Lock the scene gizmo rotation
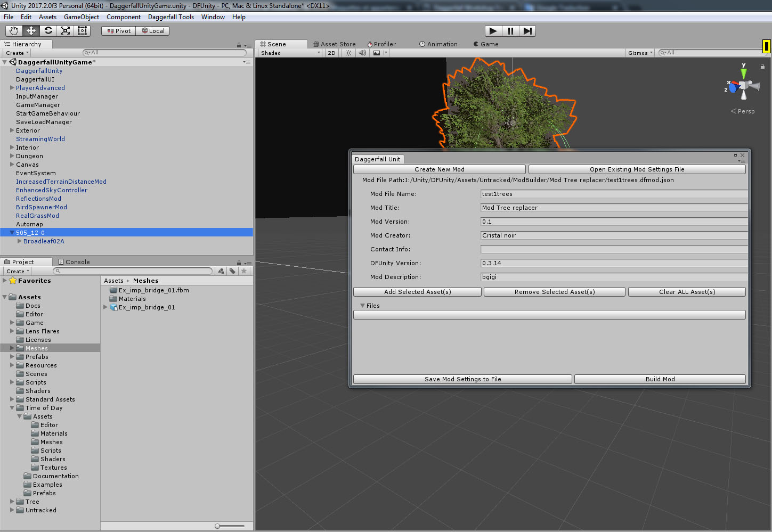 click(x=762, y=67)
